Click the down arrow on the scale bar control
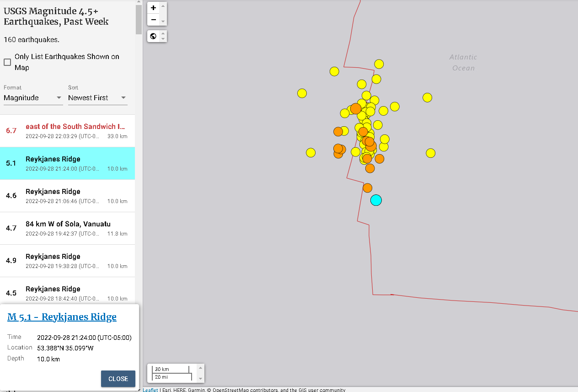The image size is (578, 392). (200, 379)
